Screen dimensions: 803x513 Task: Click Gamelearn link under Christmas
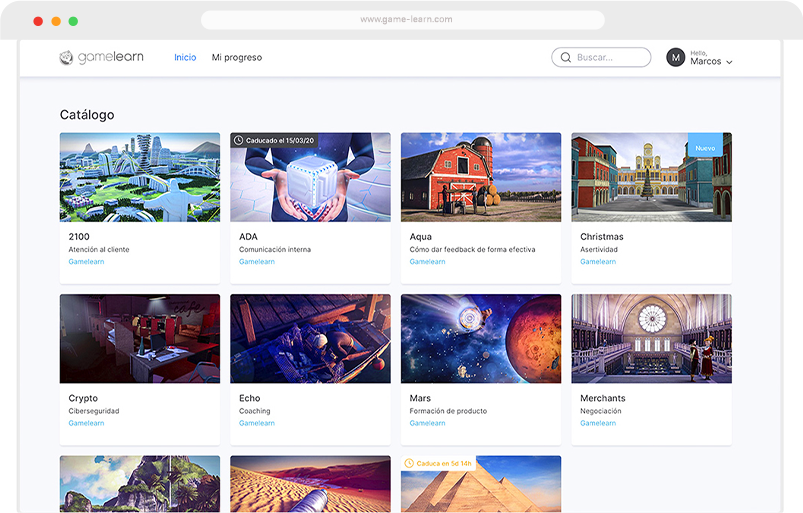(598, 262)
